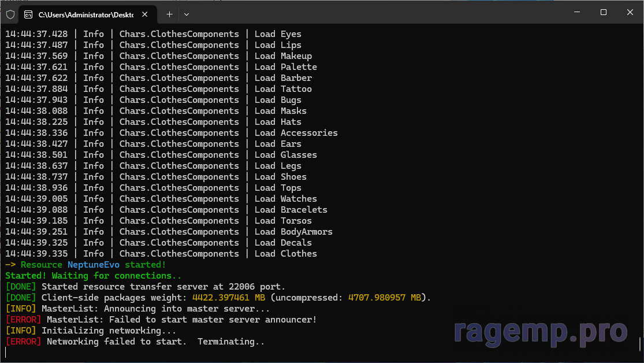The width and height of the screenshot is (644, 363).
Task: Close the C:\Users\Administrator tab
Action: coord(145,14)
